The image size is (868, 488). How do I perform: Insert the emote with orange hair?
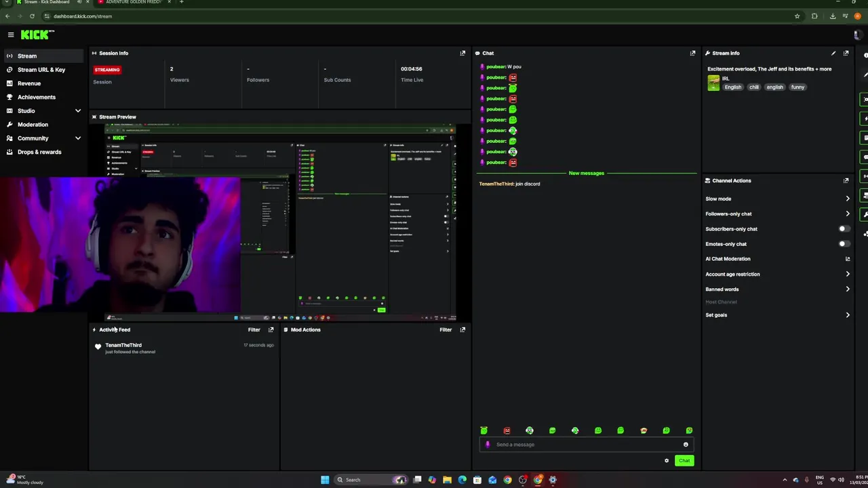(x=644, y=430)
